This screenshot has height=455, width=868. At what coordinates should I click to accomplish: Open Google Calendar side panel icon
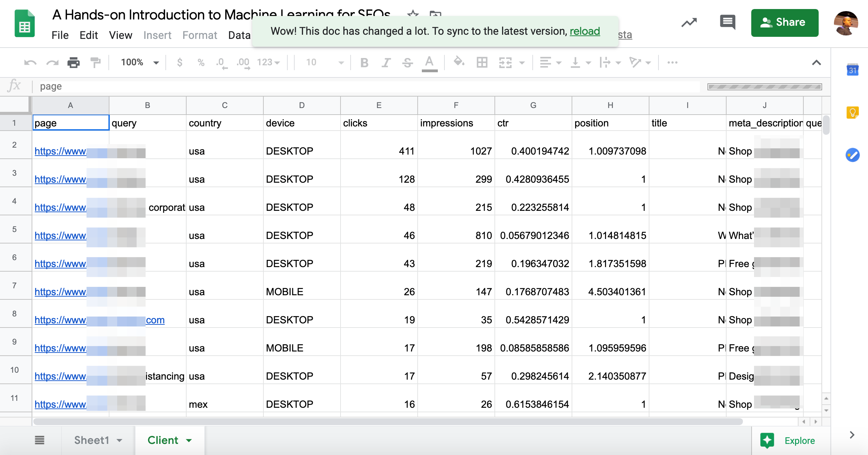pos(852,70)
